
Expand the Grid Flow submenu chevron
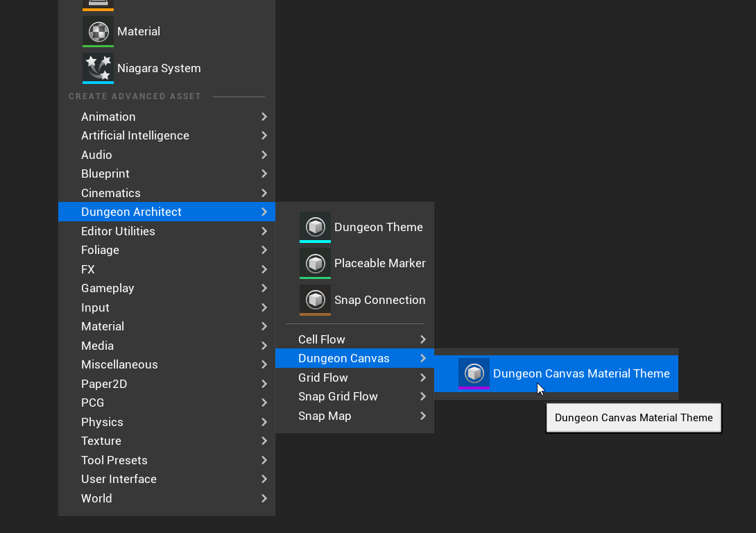click(423, 378)
